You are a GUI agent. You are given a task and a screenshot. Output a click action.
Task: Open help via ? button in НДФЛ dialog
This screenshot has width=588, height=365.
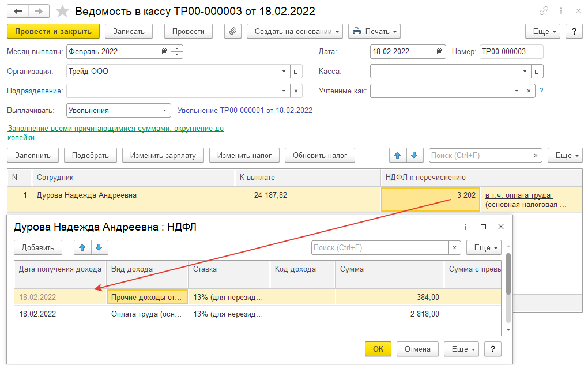point(493,349)
